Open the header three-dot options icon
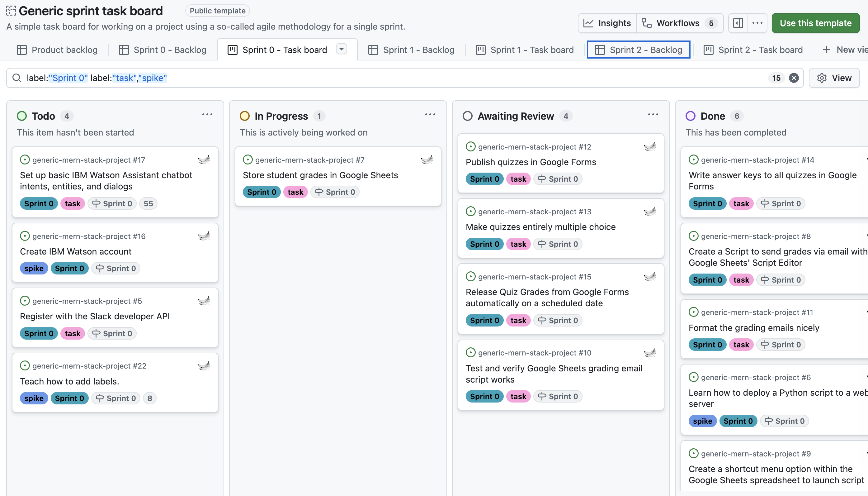This screenshot has width=868, height=496. [757, 23]
